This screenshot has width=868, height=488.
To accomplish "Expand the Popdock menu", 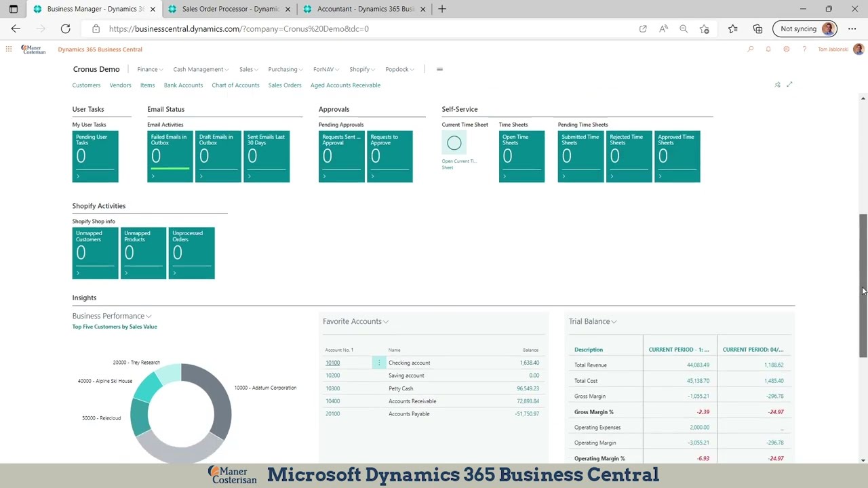I will (399, 69).
